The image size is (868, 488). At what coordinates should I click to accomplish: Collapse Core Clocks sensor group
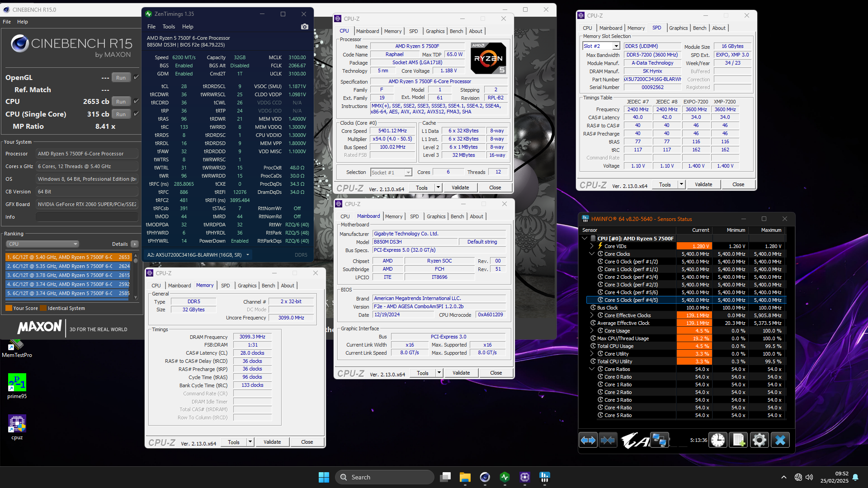click(592, 254)
